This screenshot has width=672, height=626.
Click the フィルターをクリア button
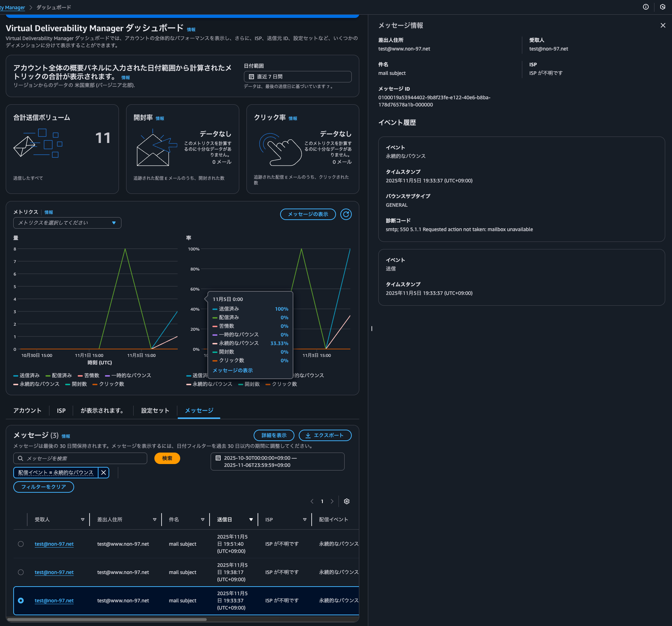tap(44, 487)
